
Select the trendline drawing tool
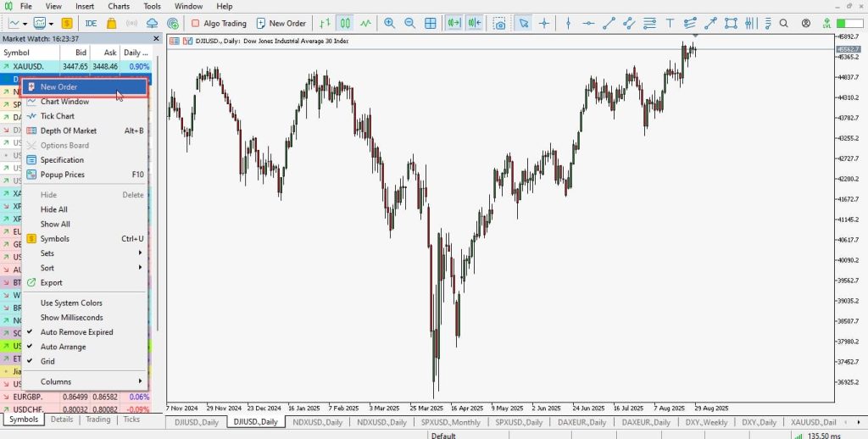pyautogui.click(x=609, y=23)
